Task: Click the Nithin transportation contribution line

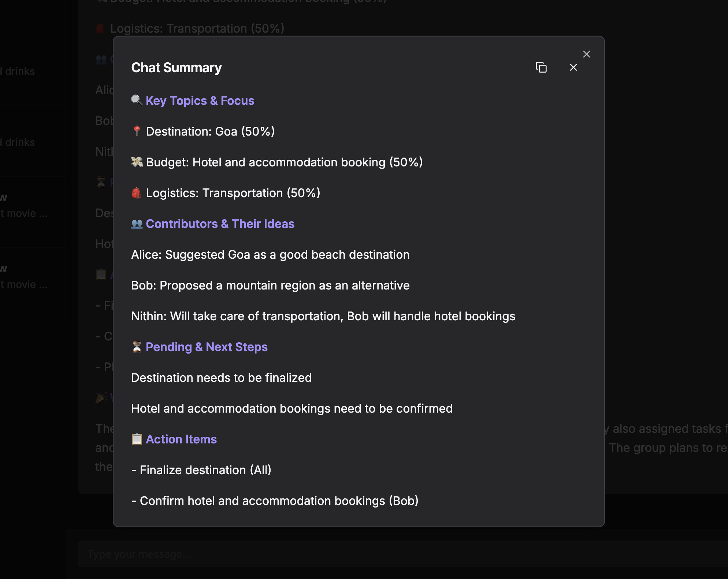Action: pyautogui.click(x=323, y=316)
